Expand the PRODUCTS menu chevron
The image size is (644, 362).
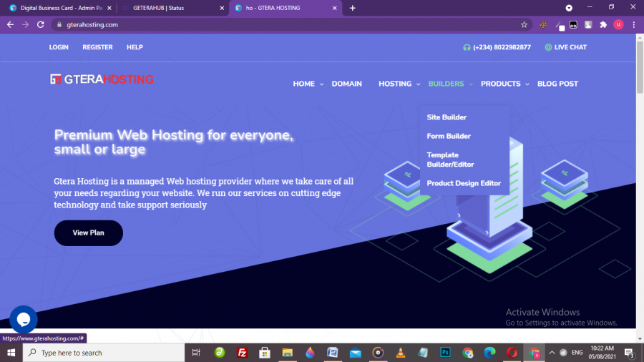pos(527,84)
